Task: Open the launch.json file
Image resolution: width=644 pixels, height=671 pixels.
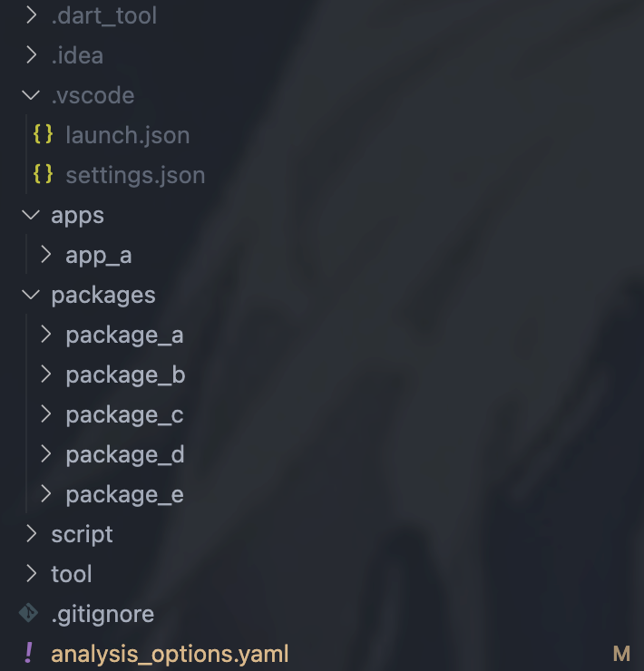Action: tap(127, 135)
